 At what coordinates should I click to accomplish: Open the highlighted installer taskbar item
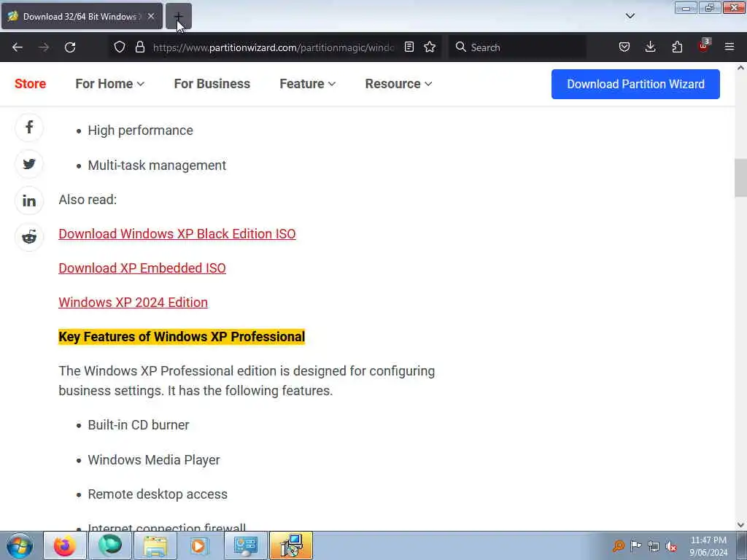tap(290, 545)
